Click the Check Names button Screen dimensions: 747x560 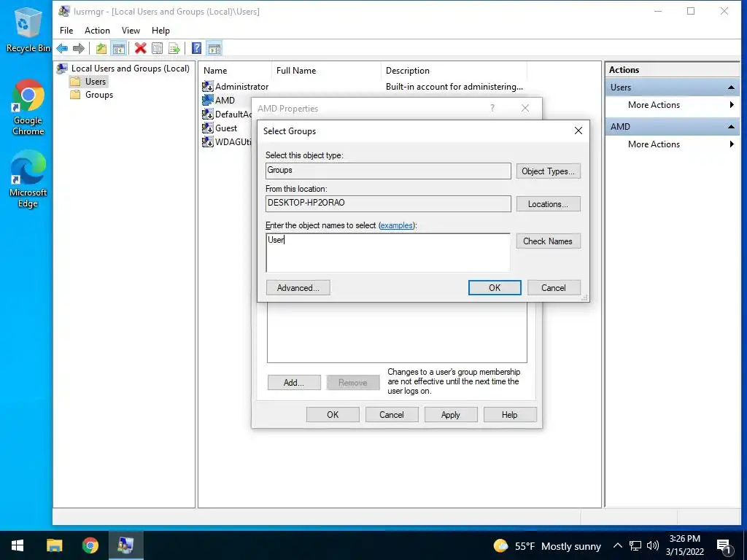[549, 241]
